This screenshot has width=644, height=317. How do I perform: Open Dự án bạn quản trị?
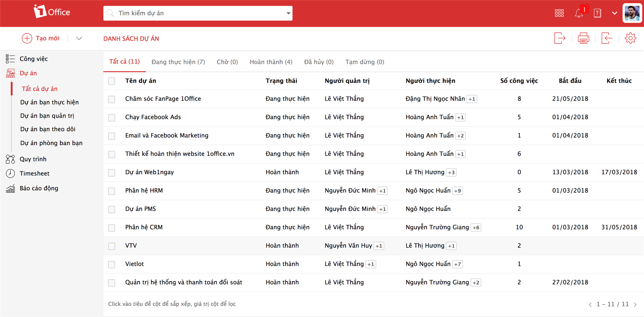(47, 116)
